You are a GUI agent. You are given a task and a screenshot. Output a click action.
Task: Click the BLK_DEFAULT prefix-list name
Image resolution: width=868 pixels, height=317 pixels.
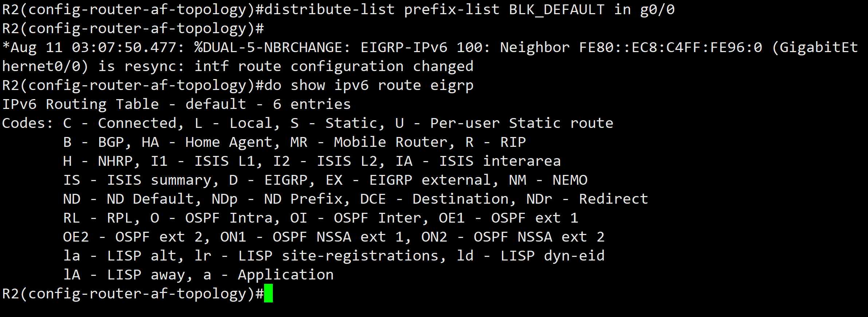(x=557, y=9)
